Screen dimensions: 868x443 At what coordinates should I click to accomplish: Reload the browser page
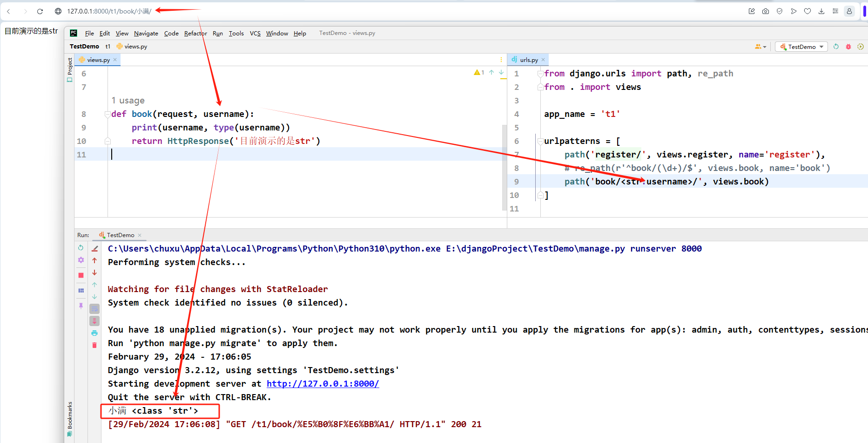(x=40, y=11)
